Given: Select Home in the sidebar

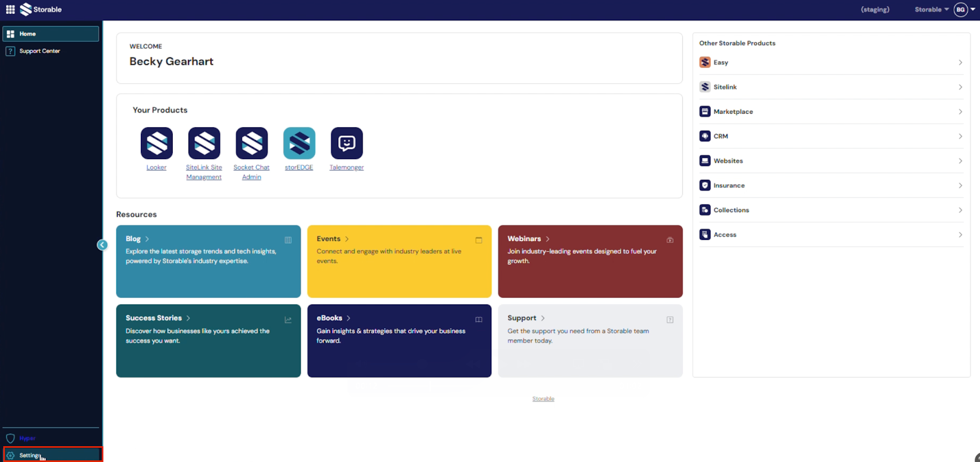Looking at the screenshot, I should [x=50, y=34].
